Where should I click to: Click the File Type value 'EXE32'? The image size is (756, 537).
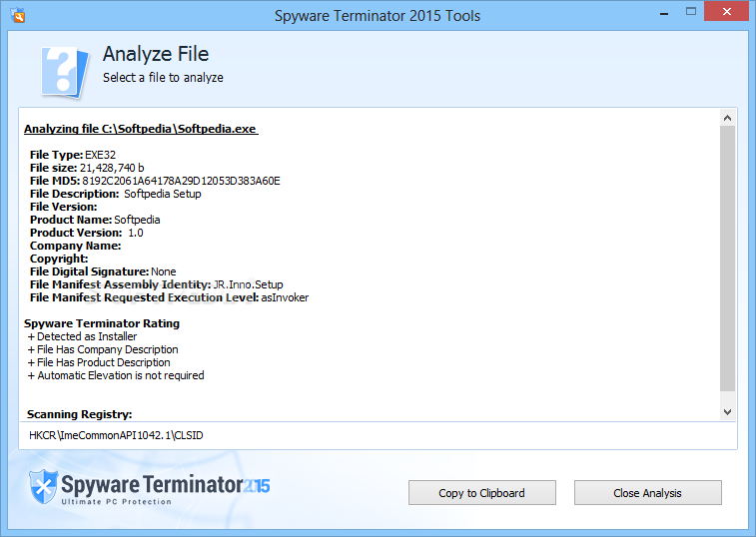(x=100, y=155)
